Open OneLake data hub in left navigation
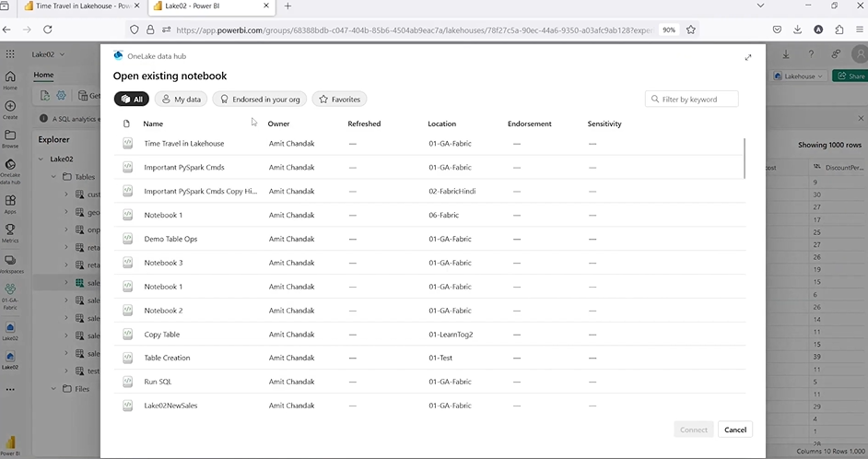The width and height of the screenshot is (868, 459). pyautogui.click(x=10, y=171)
